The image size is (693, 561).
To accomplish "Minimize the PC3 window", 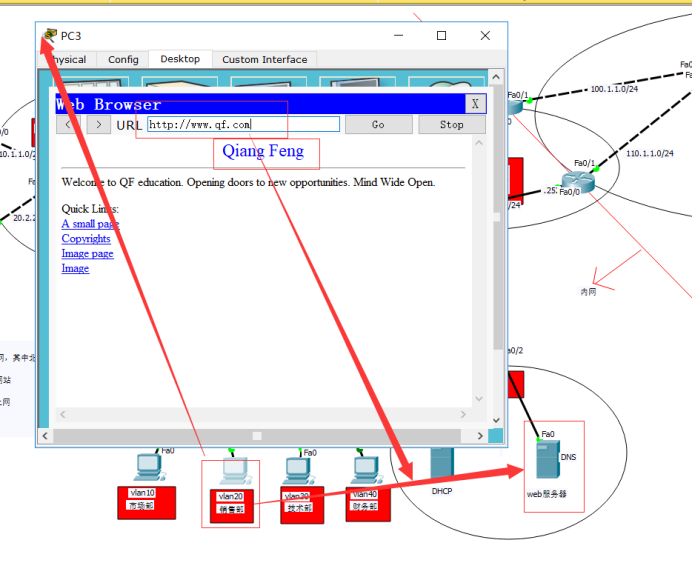I will [399, 35].
